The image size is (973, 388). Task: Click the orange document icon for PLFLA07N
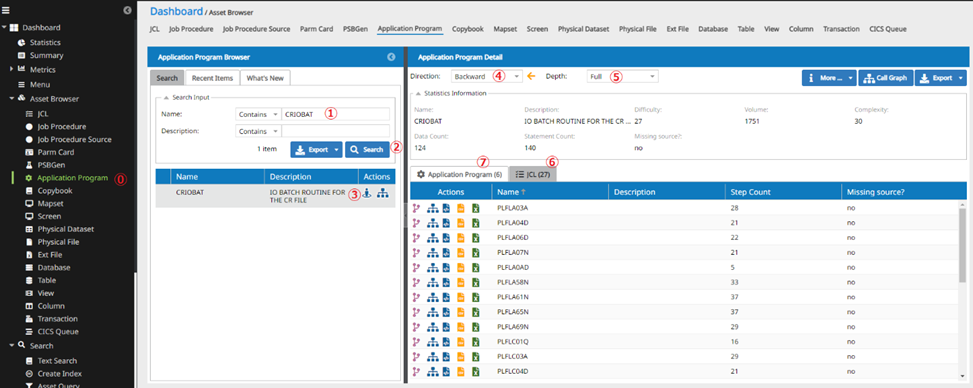tap(461, 253)
